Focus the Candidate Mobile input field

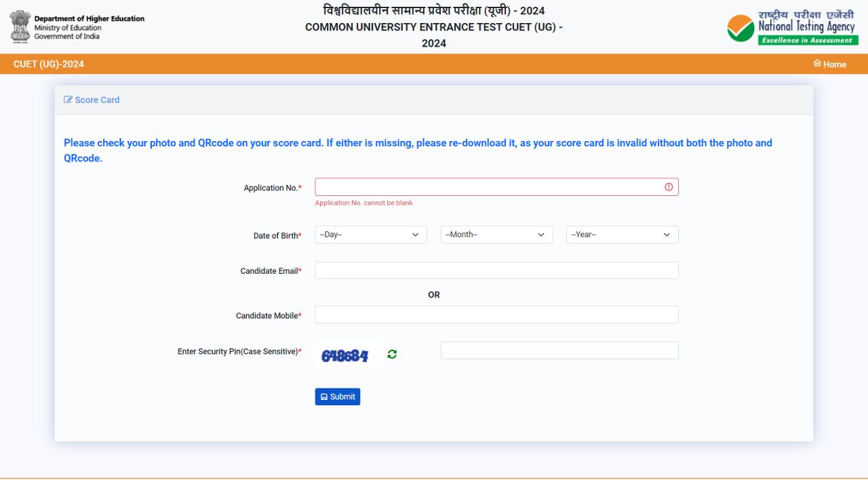(x=496, y=314)
